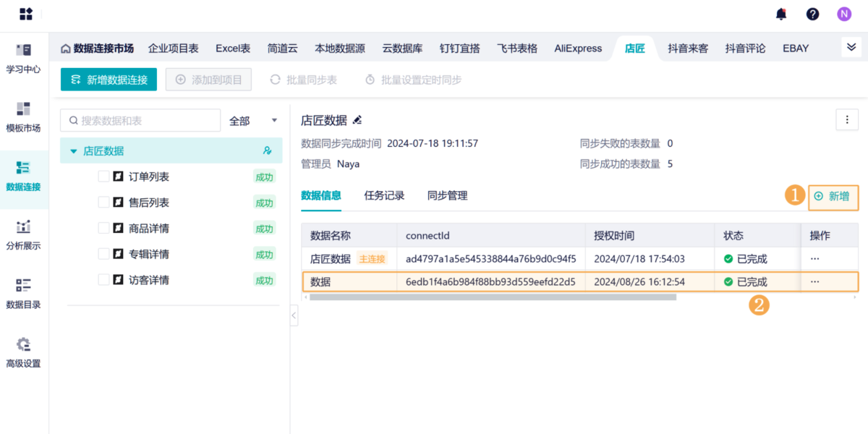This screenshot has width=868, height=434.
Task: Click 添加到项目 button
Action: click(x=208, y=80)
